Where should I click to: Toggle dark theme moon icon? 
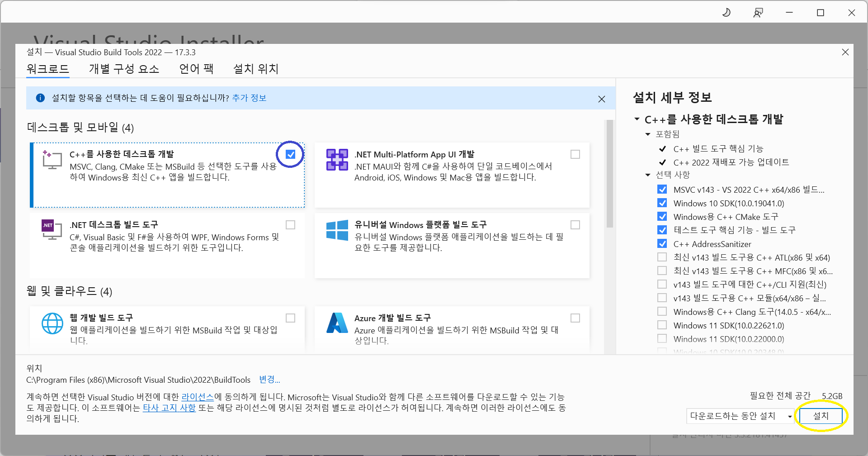click(x=726, y=13)
